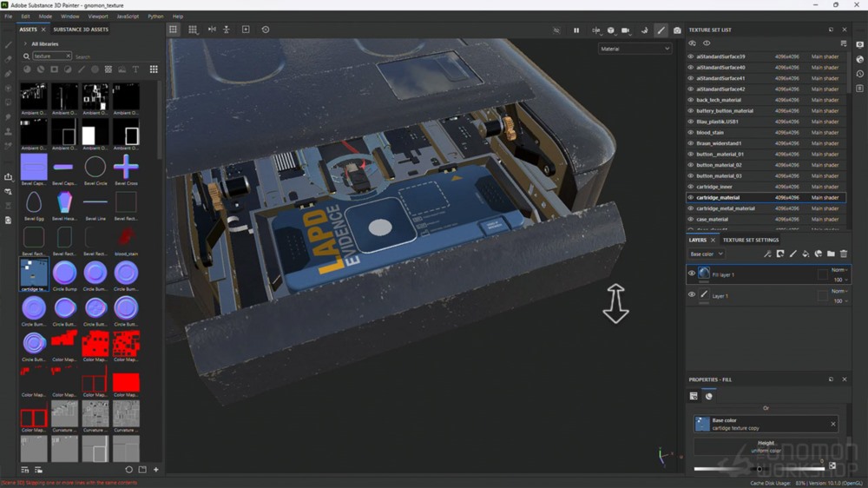Screen dimensions: 868x488
Task: Hide the Fill layer 1 layer
Action: click(x=692, y=274)
